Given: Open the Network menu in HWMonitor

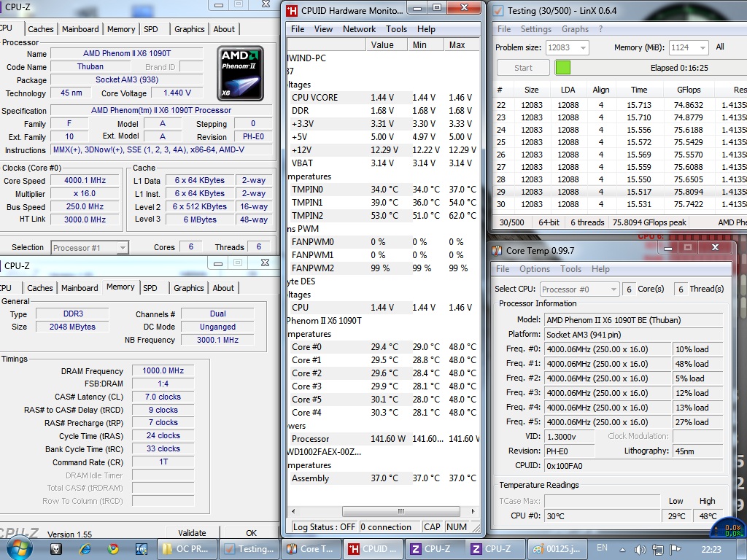Looking at the screenshot, I should coord(359,29).
